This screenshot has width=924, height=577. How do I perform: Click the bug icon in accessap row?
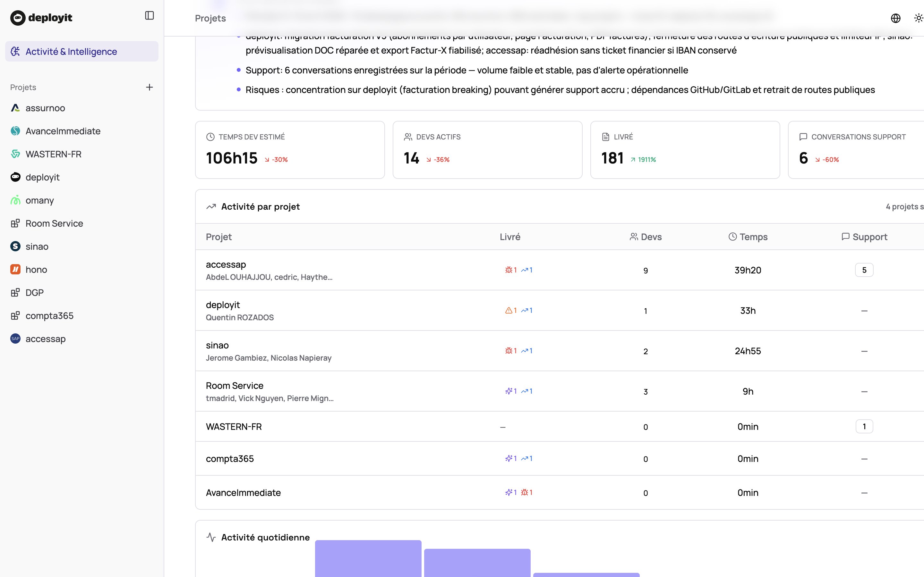(509, 270)
